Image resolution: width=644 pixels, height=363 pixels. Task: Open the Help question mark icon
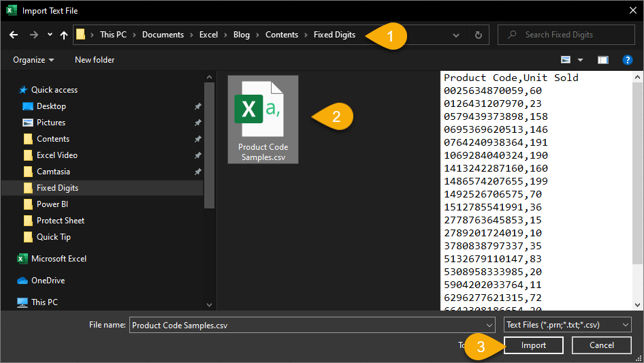pos(628,60)
